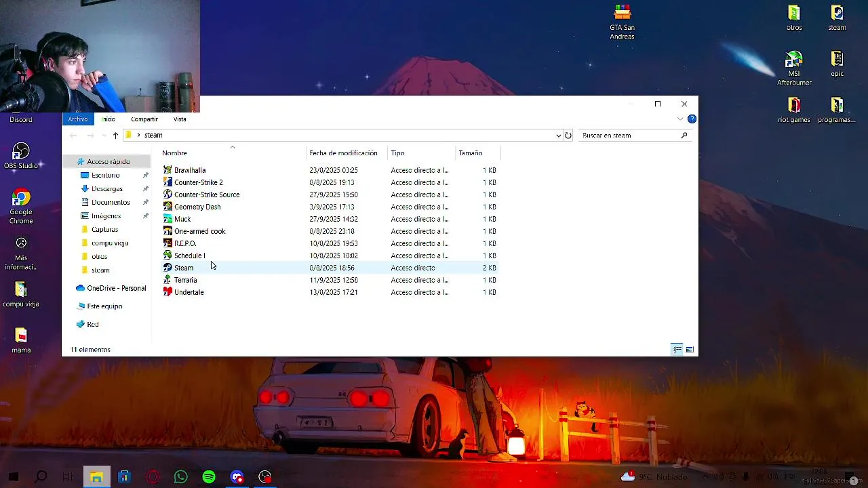This screenshot has height=488, width=868.
Task: Select MSI Afterburner desktop icon
Action: click(x=794, y=68)
